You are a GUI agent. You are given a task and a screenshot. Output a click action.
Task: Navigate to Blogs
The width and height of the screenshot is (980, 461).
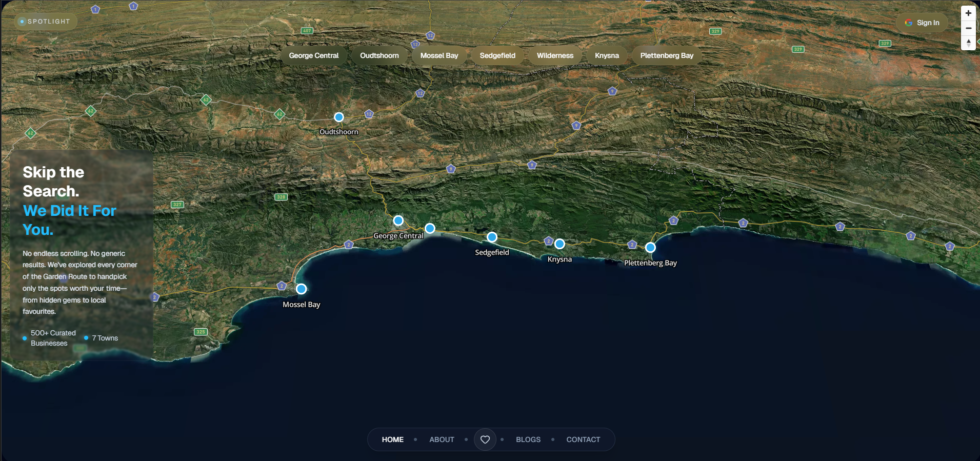click(528, 439)
